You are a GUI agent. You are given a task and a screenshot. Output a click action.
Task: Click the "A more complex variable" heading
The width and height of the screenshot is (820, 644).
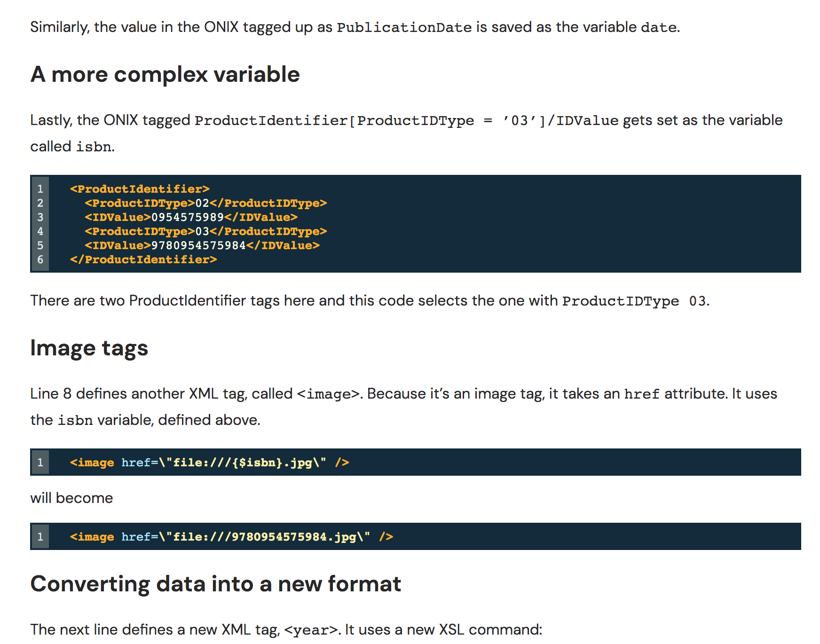[165, 74]
